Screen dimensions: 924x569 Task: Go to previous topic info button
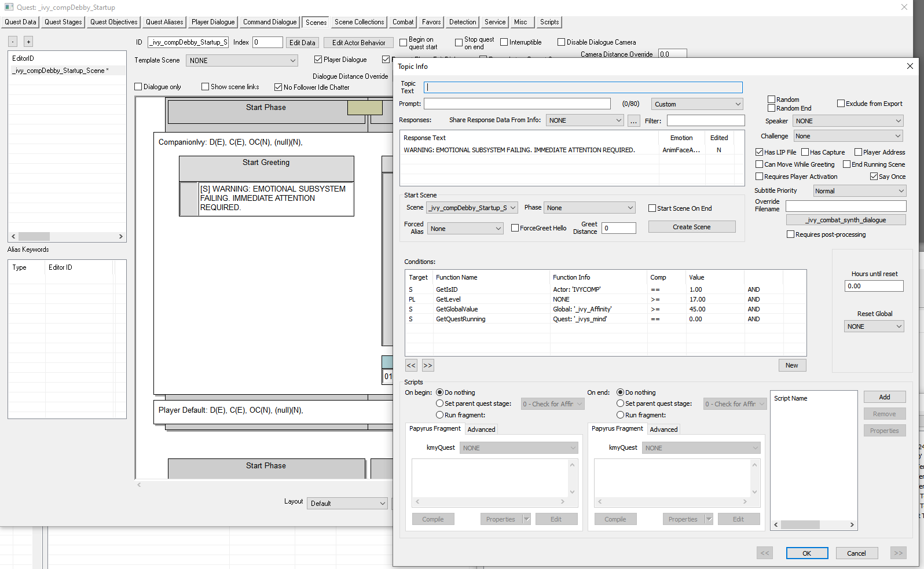[765, 553]
